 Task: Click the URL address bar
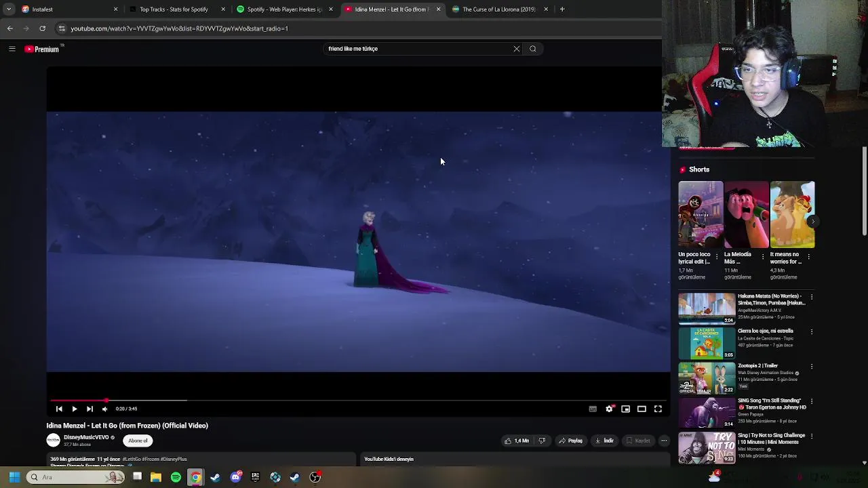(359, 28)
